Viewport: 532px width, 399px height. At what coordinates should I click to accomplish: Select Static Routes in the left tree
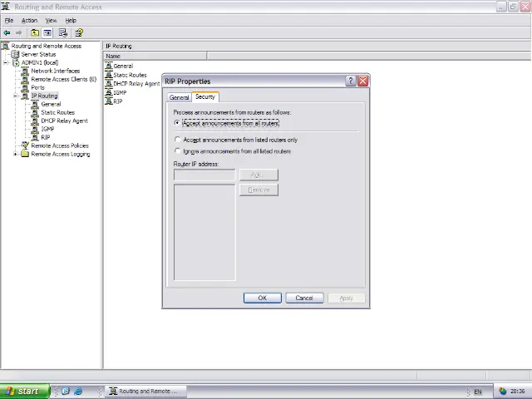click(x=57, y=112)
